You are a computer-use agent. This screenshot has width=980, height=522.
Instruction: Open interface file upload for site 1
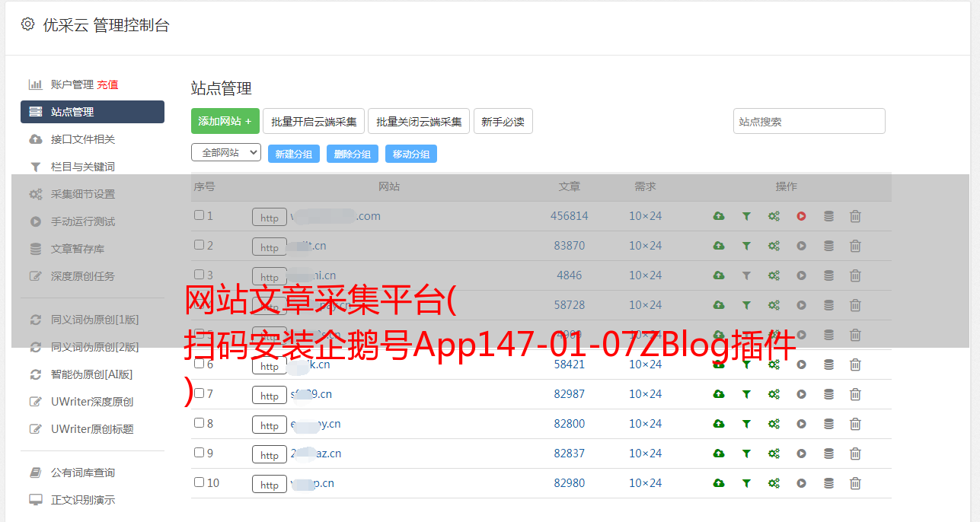[719, 216]
